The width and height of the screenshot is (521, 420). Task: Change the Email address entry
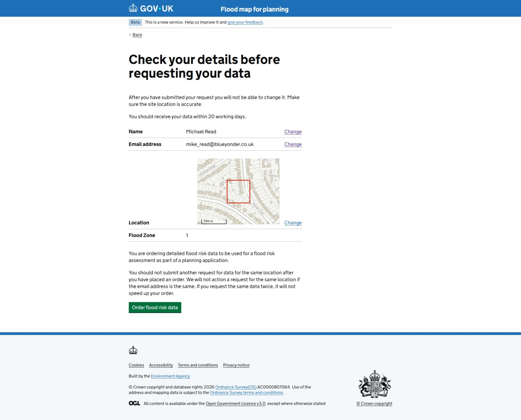(x=293, y=144)
